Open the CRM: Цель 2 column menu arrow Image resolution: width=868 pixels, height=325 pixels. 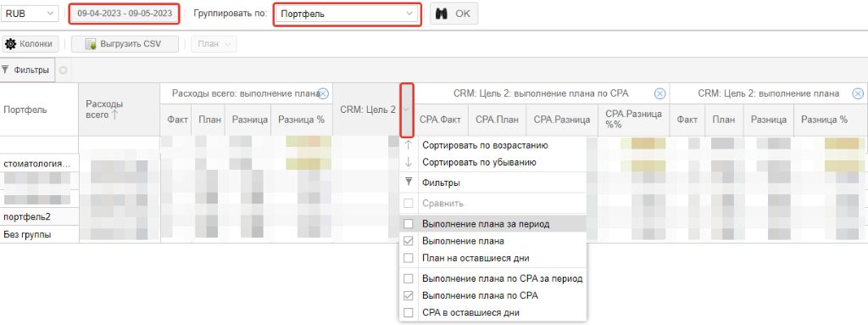(x=407, y=109)
